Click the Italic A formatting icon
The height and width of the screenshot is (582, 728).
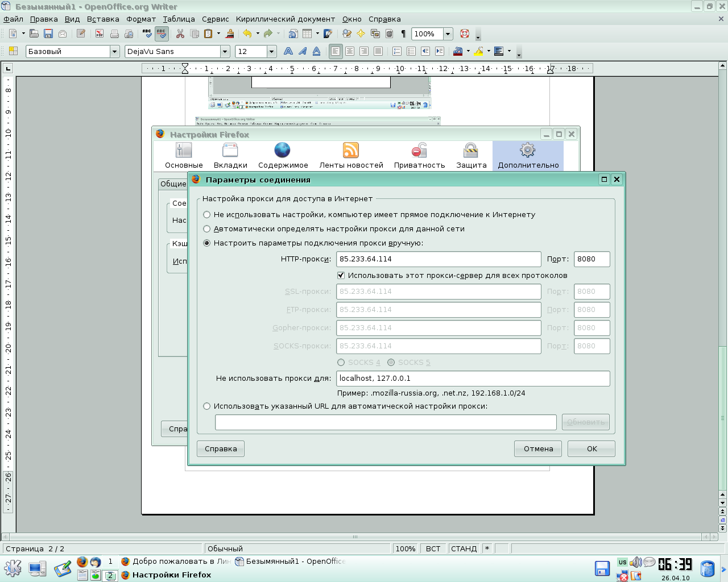pyautogui.click(x=303, y=52)
